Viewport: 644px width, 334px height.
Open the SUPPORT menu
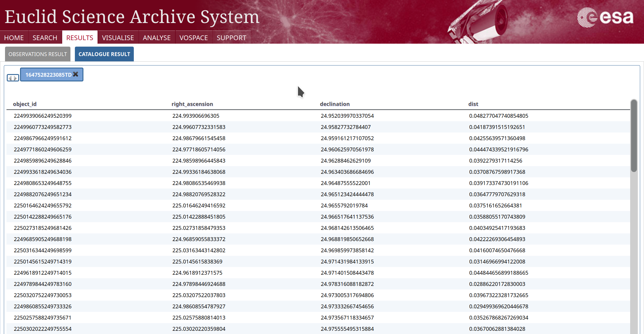pos(231,38)
